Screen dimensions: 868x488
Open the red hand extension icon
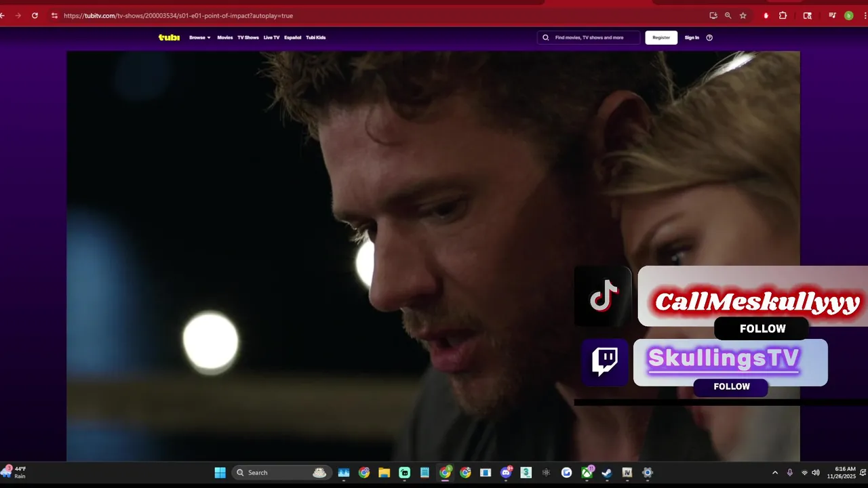(766, 16)
